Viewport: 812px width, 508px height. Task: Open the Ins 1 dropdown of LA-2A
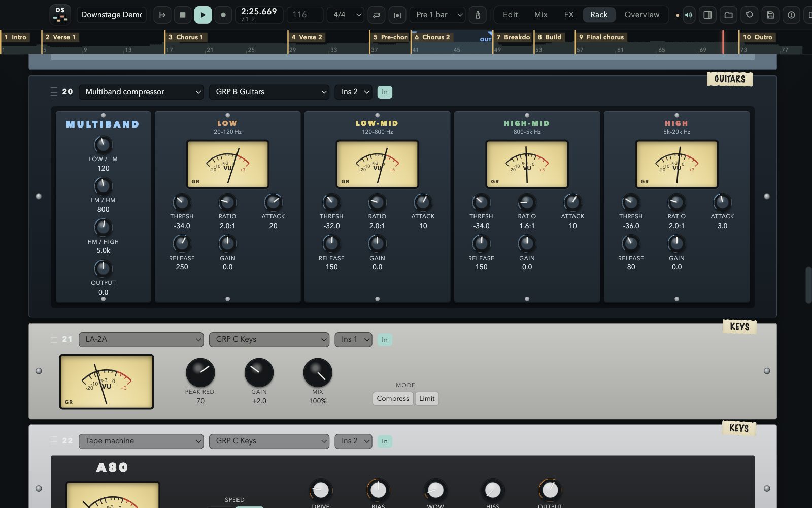tap(353, 339)
